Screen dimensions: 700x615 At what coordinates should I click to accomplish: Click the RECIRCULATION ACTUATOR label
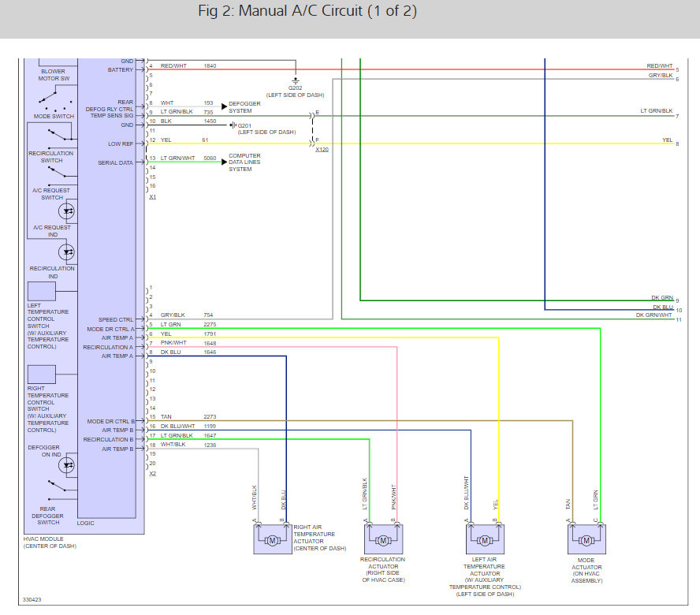click(383, 569)
